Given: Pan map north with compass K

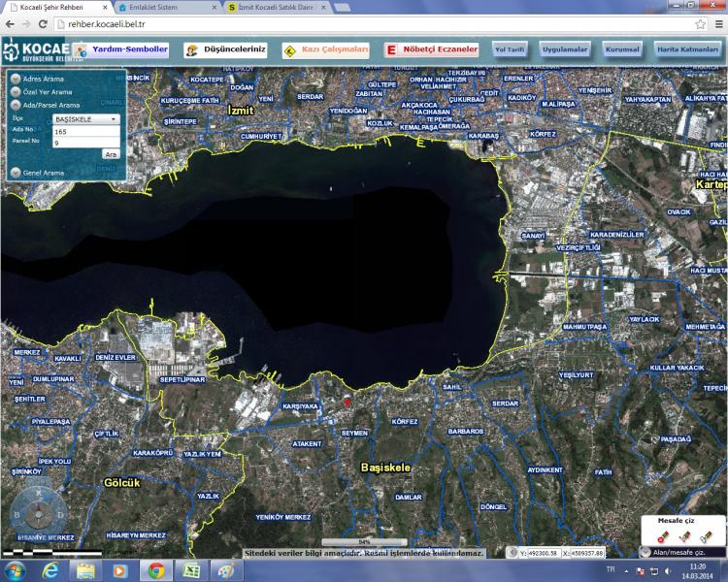Looking at the screenshot, I should point(39,494).
